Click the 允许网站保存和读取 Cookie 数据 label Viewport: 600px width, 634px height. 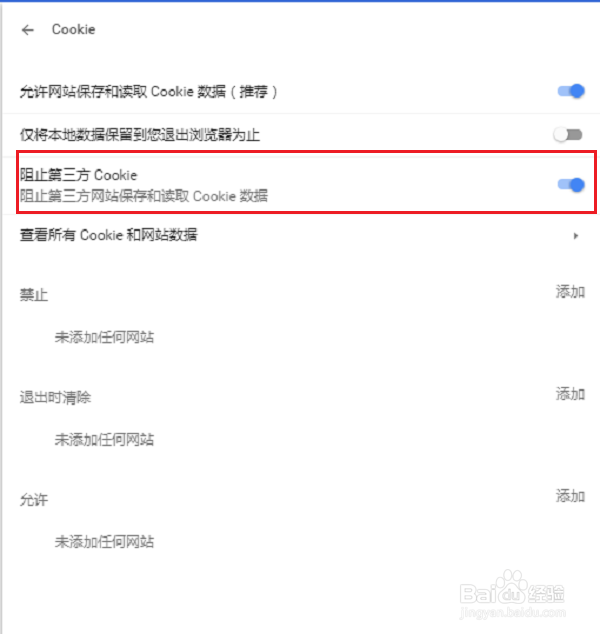click(148, 92)
